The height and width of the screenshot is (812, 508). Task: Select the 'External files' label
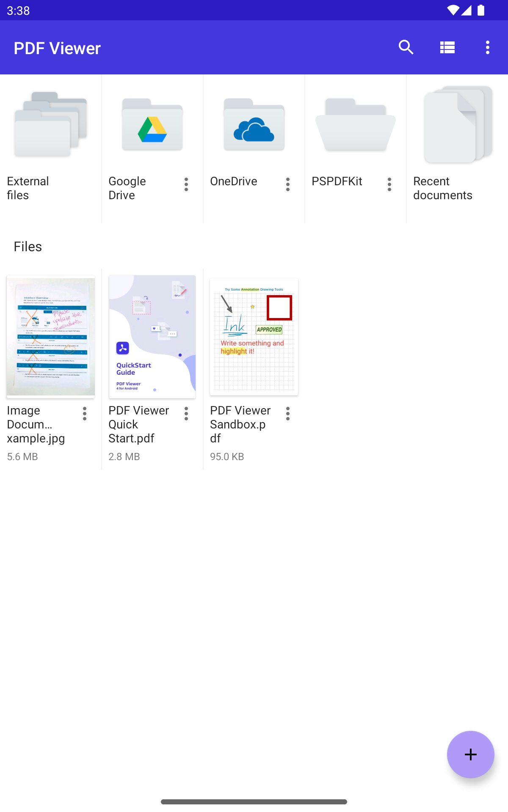coord(28,188)
